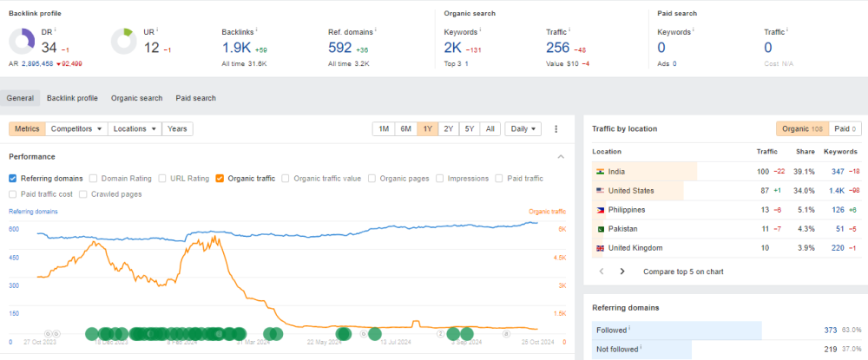Click the info icon next to UR

pos(158,30)
